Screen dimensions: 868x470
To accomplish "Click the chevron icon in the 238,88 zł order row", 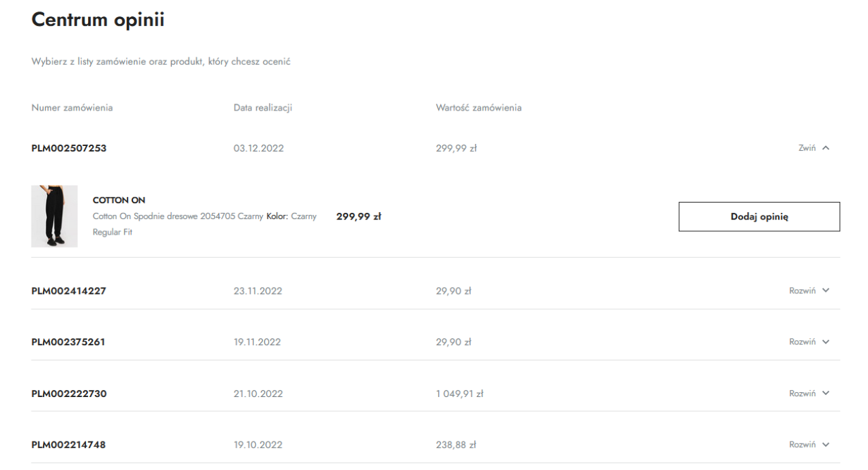I will click(826, 445).
